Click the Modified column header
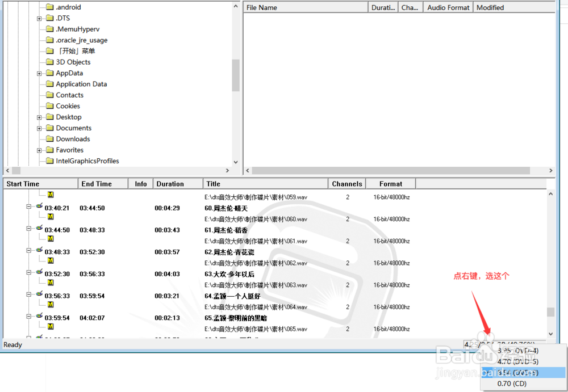This screenshot has height=392, width=568. point(514,7)
